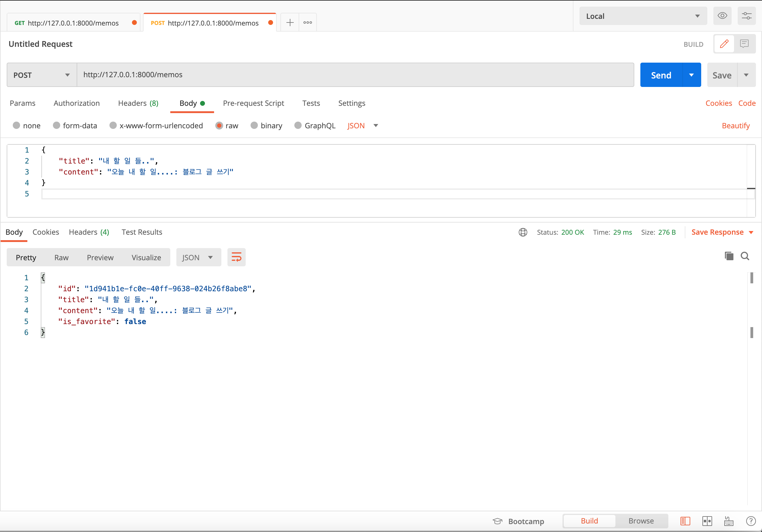
Task: Click the Beautify link
Action: pos(736,126)
